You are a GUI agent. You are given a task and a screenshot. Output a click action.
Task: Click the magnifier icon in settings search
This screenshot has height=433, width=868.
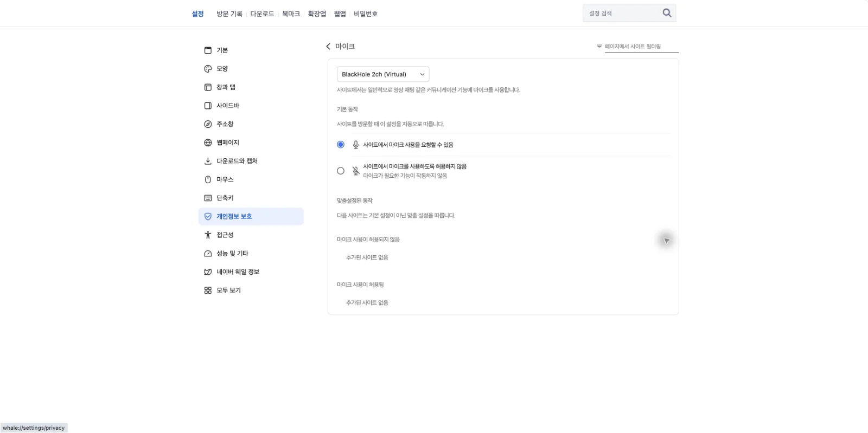point(667,13)
